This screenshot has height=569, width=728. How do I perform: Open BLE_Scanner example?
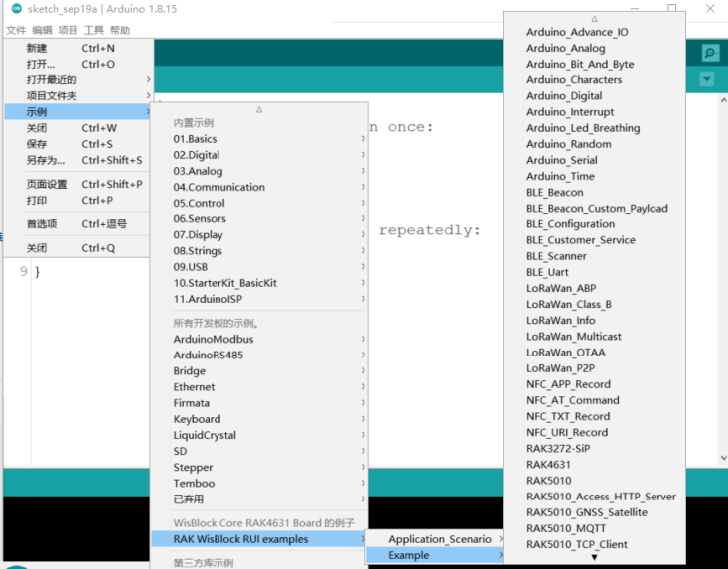(x=594, y=256)
